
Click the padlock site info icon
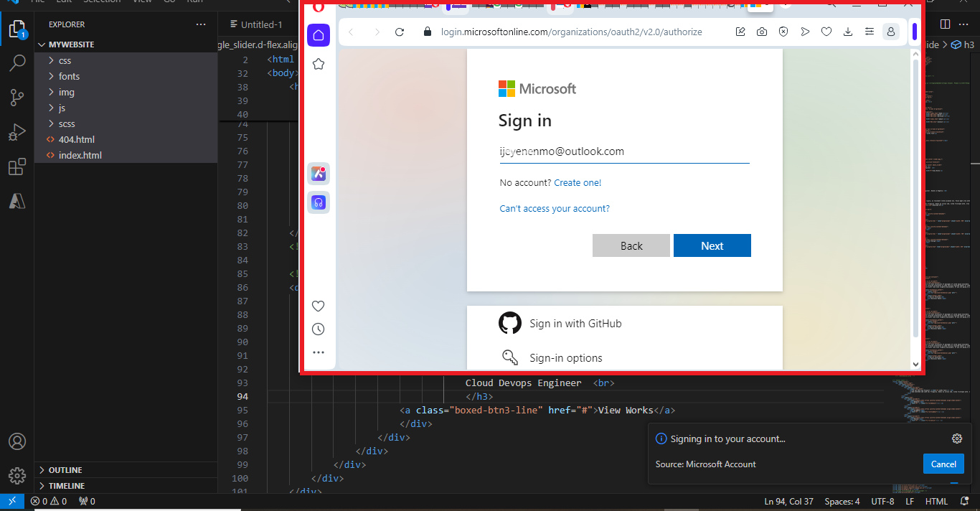point(428,32)
